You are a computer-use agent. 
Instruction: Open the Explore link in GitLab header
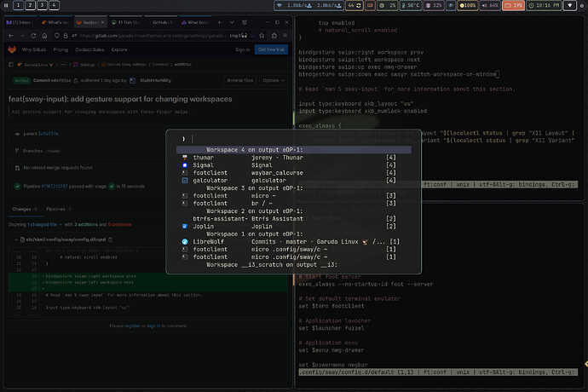pyautogui.click(x=119, y=49)
